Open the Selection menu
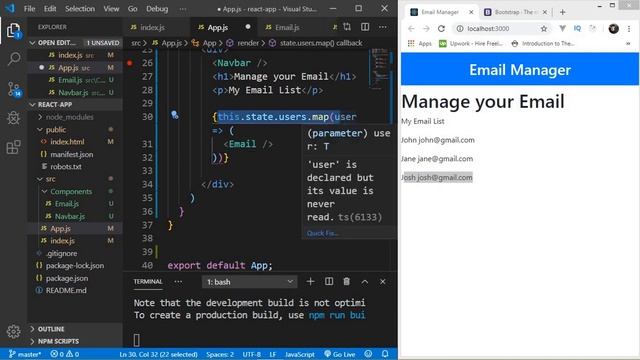 pos(80,9)
